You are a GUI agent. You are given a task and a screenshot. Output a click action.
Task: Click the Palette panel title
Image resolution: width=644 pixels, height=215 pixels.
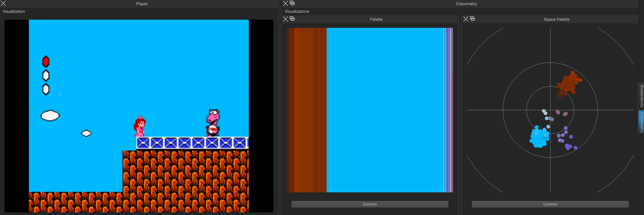pyautogui.click(x=376, y=19)
